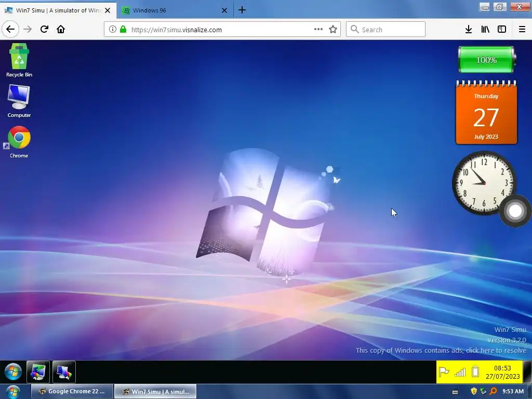Close the Windows 96 tab
Image resolution: width=532 pixels, height=399 pixels.
click(x=224, y=10)
